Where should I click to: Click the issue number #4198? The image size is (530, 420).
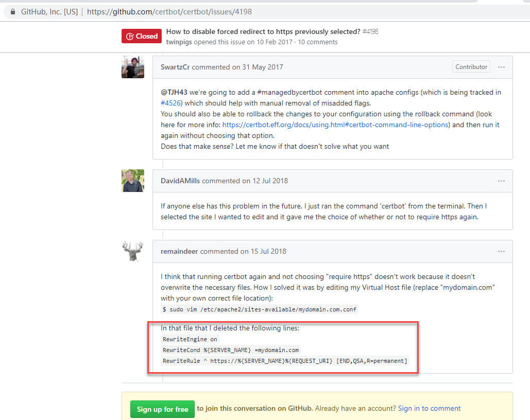[x=370, y=31]
